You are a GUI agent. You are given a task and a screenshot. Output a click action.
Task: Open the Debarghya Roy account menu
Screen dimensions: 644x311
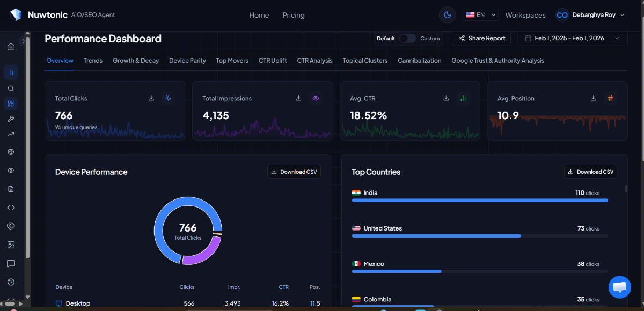[590, 15]
